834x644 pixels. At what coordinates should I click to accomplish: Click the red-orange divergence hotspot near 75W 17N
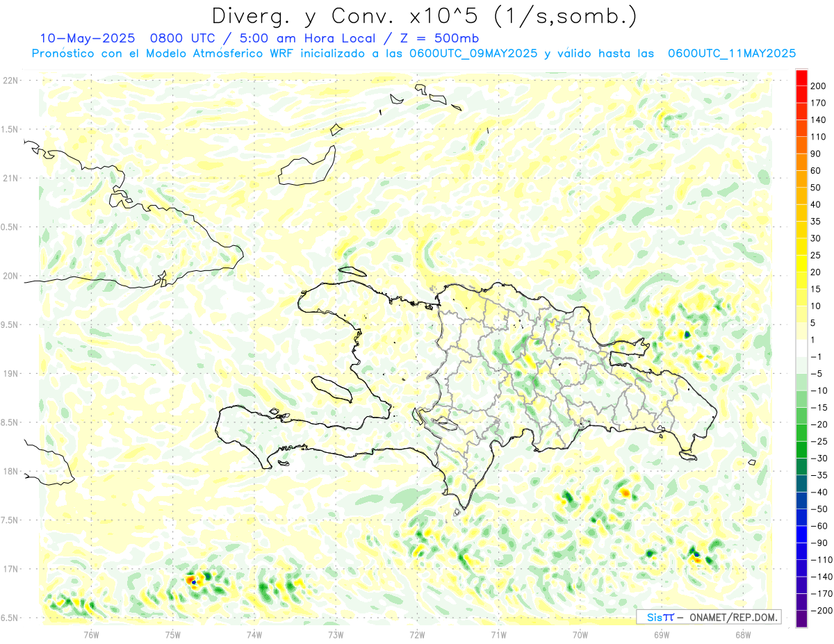[x=191, y=579]
